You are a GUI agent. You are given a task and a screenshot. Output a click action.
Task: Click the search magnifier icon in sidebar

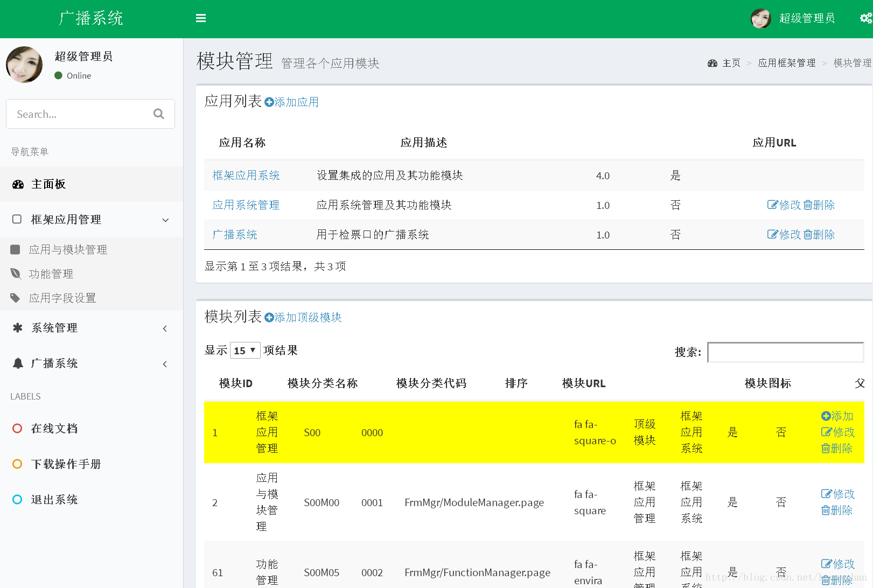(x=158, y=114)
